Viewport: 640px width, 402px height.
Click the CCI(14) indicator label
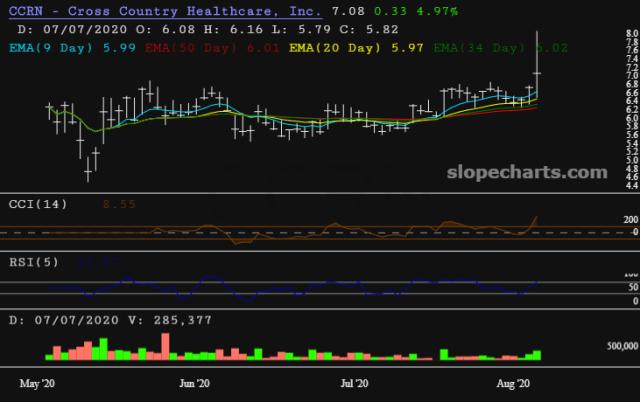pyautogui.click(x=37, y=204)
